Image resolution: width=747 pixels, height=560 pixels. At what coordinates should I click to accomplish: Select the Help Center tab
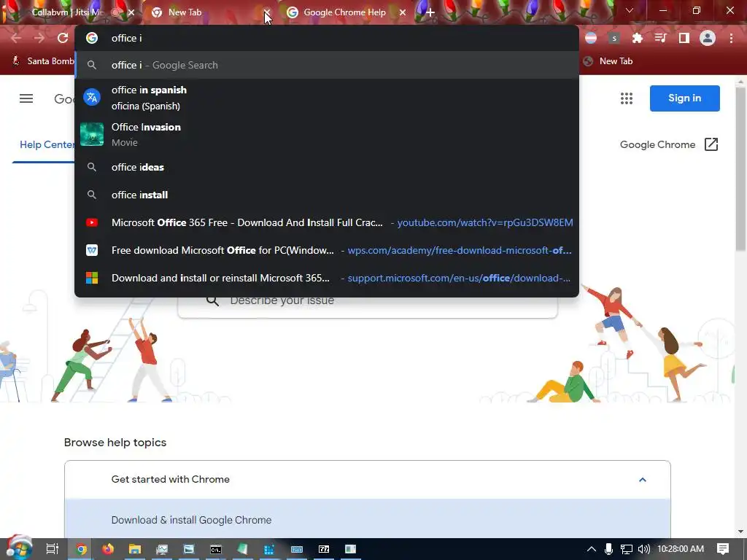coord(47,144)
